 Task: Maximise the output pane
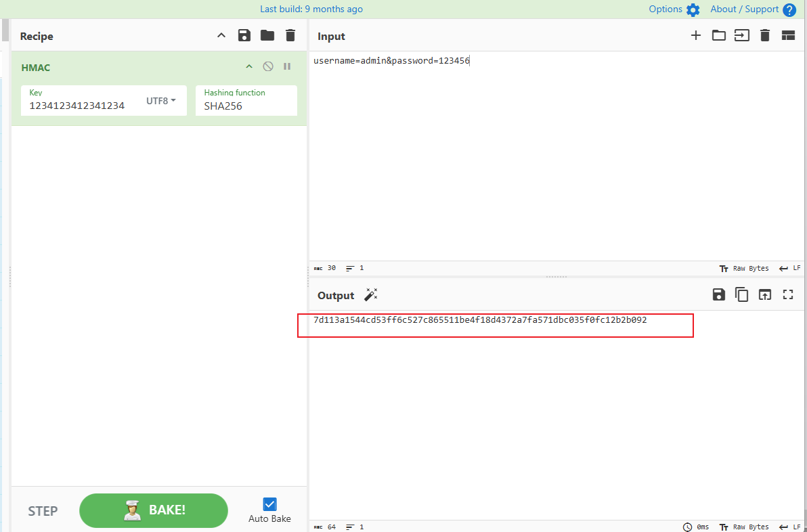(788, 294)
